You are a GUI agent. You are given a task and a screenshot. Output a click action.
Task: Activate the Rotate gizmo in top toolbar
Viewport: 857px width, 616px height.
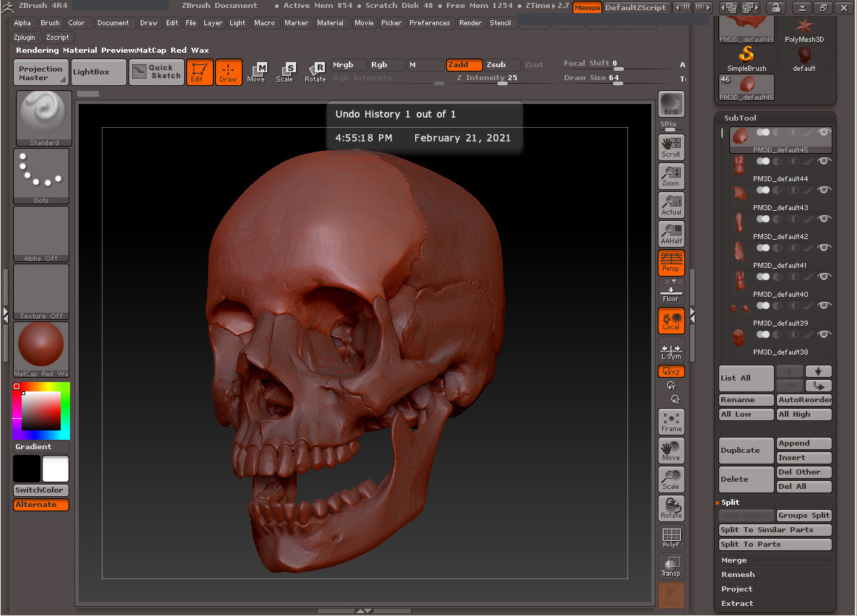[x=315, y=71]
